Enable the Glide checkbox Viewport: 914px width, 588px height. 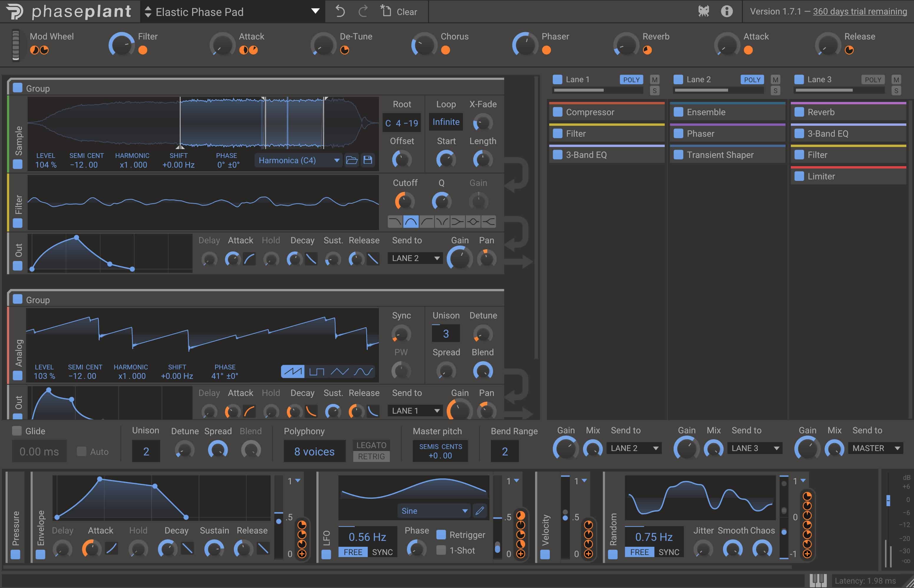point(17,431)
